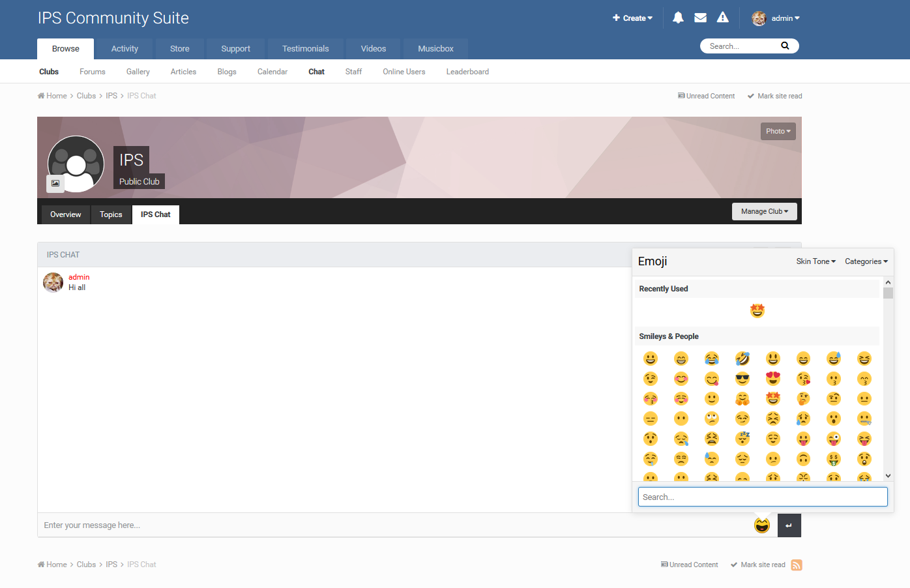Screen dimensions: 910x588
Task: Select the club Topics tab
Action: coord(111,214)
